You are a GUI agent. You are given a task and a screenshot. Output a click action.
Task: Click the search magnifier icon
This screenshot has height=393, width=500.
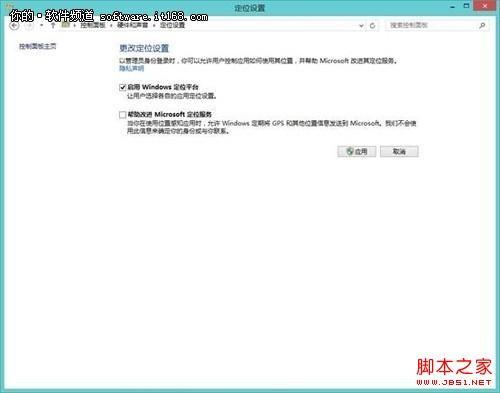coord(482,25)
